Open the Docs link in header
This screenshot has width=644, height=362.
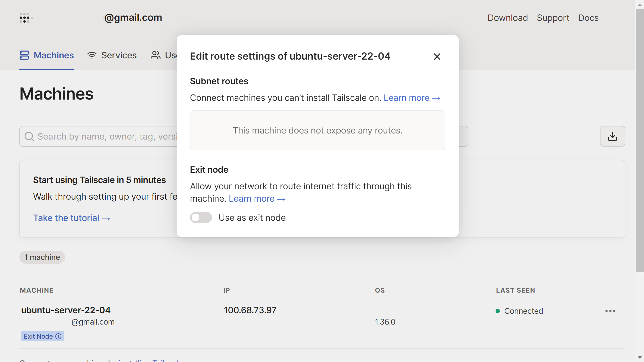pyautogui.click(x=588, y=18)
